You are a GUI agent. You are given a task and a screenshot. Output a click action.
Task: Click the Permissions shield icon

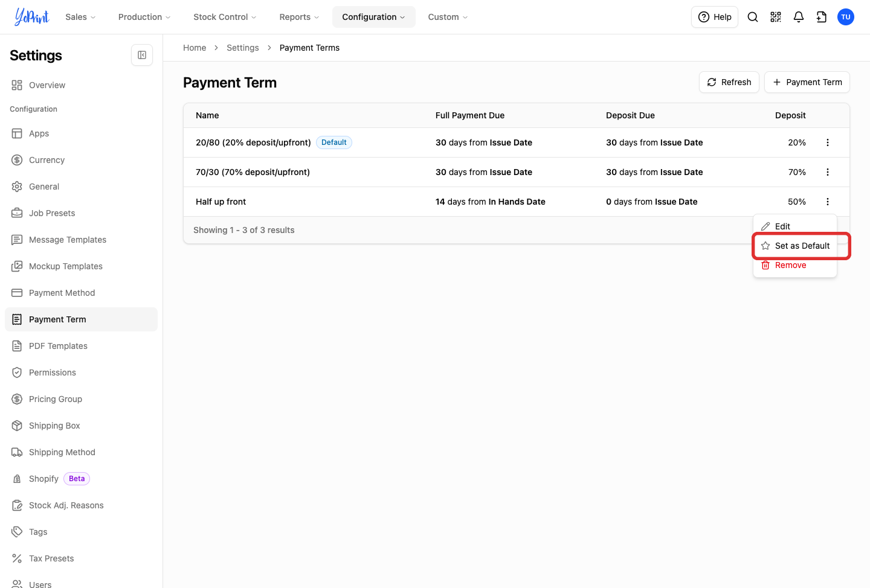17,372
